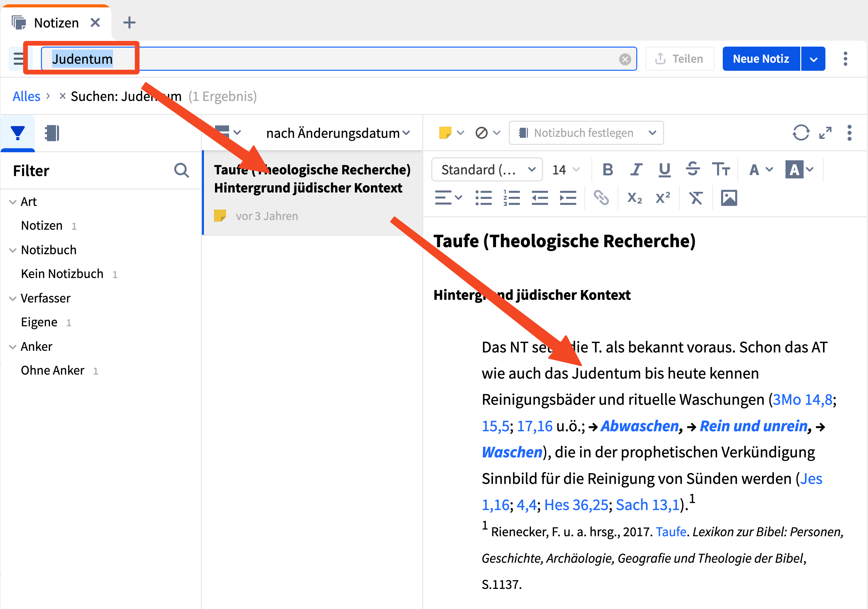Insert an image into the note
Screen dimensions: 868x609
(x=729, y=198)
